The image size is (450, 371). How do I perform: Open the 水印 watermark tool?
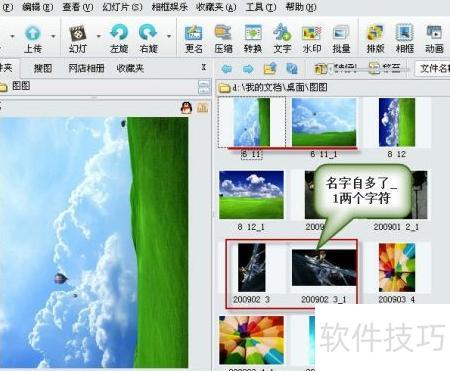tap(311, 39)
